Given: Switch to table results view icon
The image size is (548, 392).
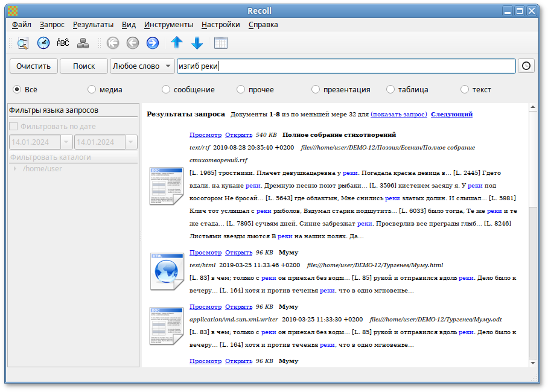Looking at the screenshot, I should coord(220,43).
